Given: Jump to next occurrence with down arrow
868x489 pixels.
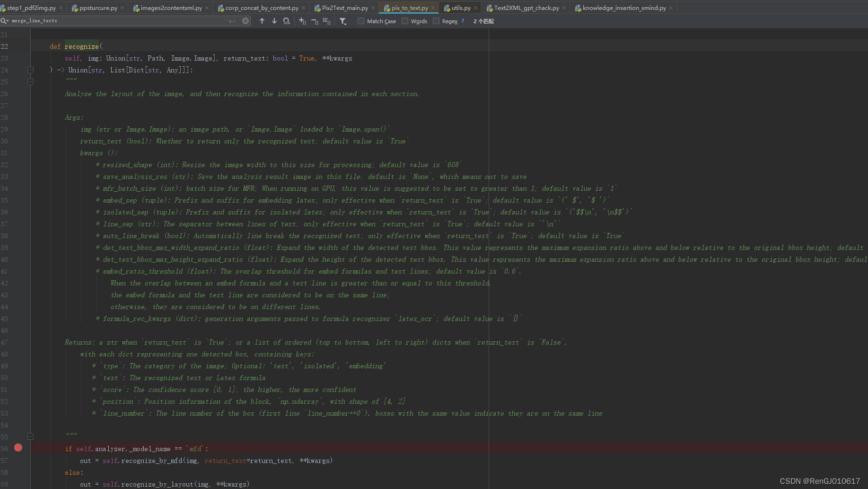Looking at the screenshot, I should coord(274,21).
